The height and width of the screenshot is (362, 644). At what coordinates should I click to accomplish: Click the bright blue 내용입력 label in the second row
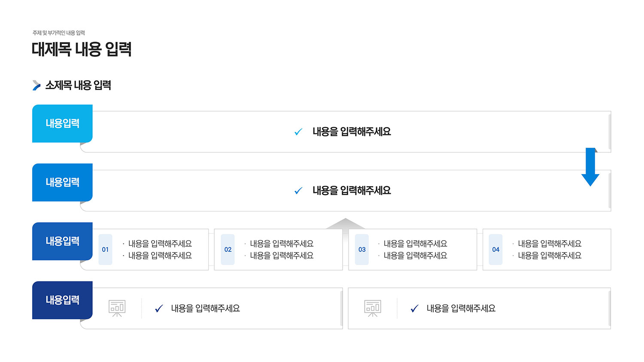tap(62, 182)
